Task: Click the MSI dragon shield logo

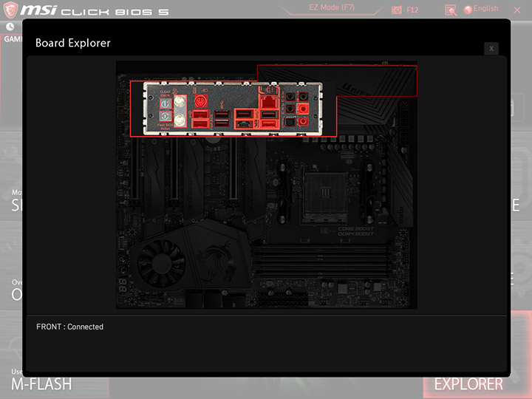Action: coord(10,10)
